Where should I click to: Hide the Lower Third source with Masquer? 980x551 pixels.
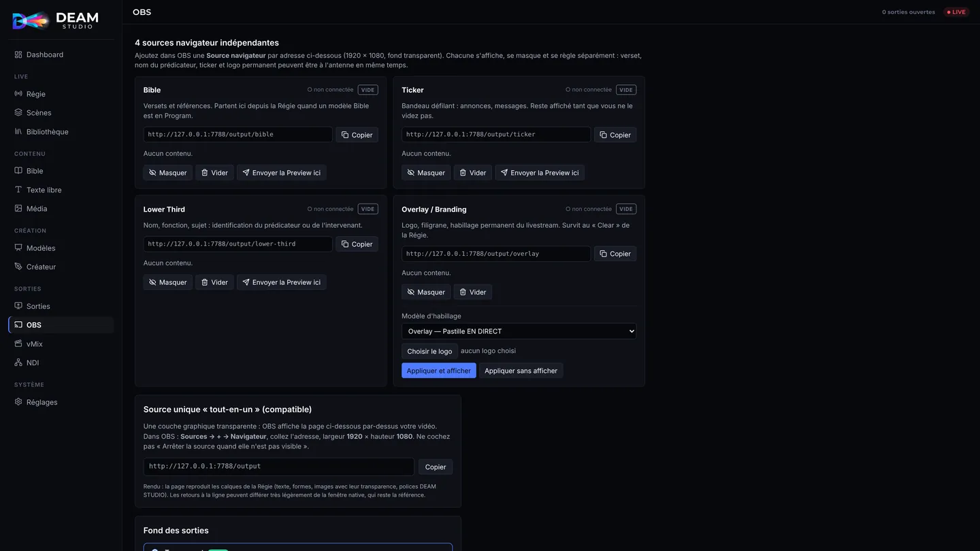[167, 282]
